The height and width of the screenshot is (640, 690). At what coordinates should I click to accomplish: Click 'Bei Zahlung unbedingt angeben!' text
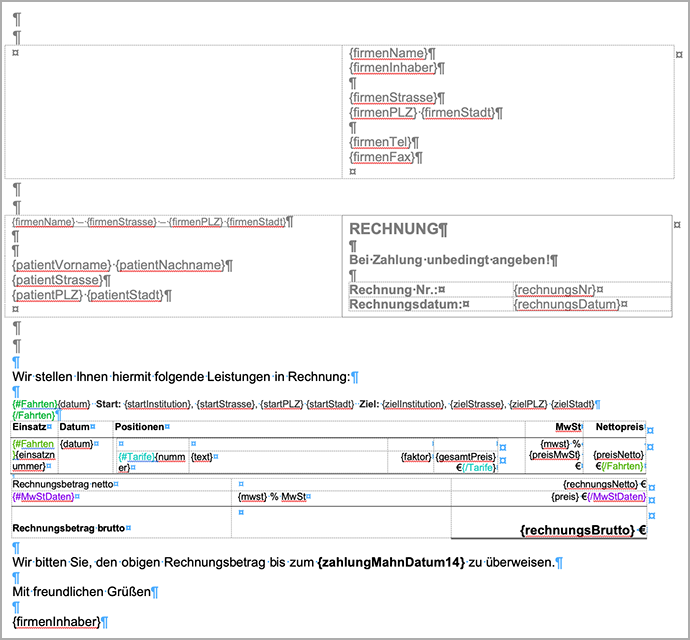coord(450,260)
